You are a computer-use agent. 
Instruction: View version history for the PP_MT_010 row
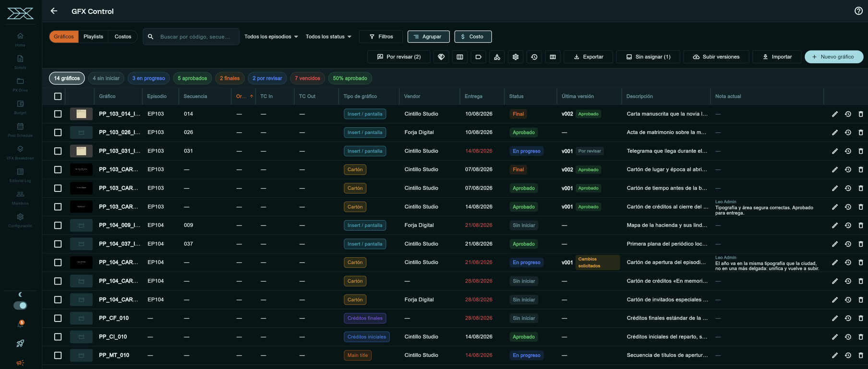848,355
